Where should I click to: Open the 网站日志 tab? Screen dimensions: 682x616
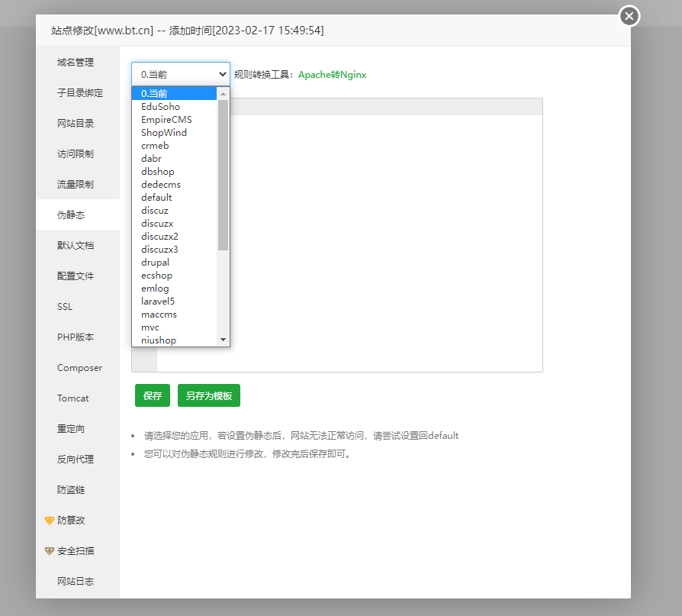coord(76,582)
